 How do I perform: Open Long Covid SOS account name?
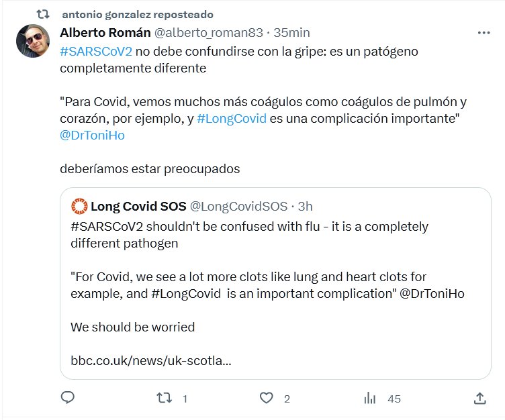coord(137,205)
